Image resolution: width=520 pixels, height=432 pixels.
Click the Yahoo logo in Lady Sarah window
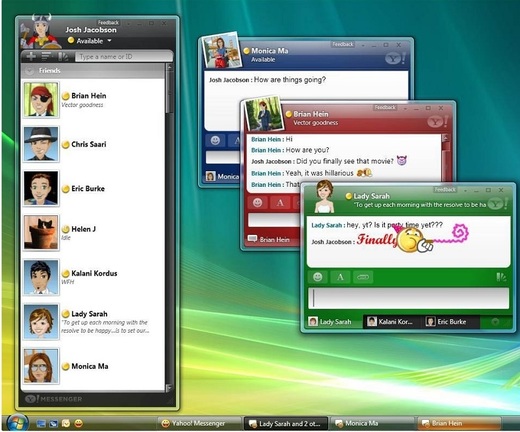(498, 204)
